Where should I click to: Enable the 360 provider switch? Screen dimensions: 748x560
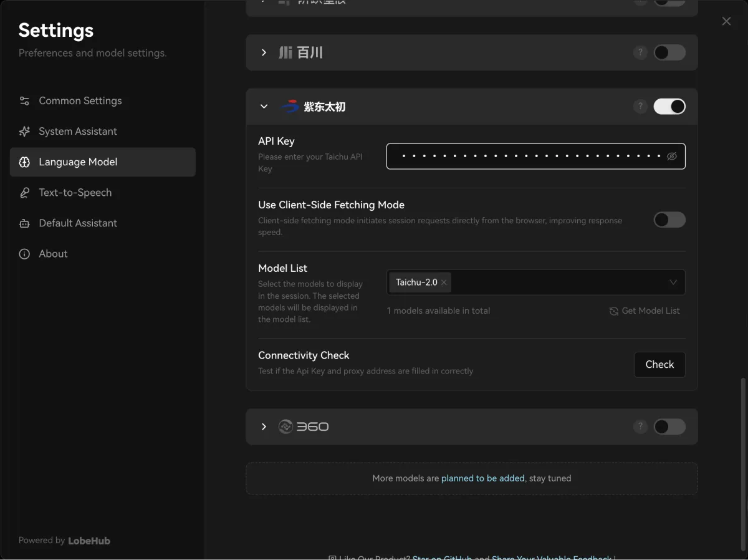(x=669, y=427)
